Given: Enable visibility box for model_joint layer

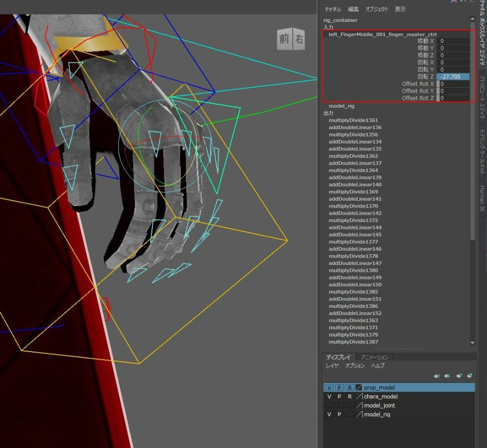Looking at the screenshot, I should click(329, 405).
